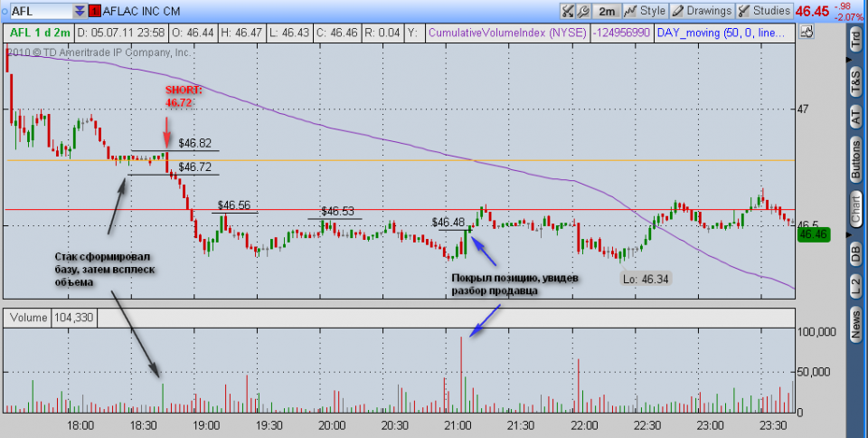Click the AFL 1 d 2m chart label
The image size is (868, 438).
(40, 33)
